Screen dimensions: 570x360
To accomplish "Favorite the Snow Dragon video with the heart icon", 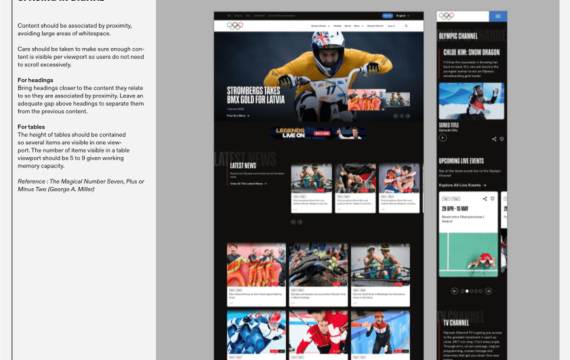I will tap(501, 139).
